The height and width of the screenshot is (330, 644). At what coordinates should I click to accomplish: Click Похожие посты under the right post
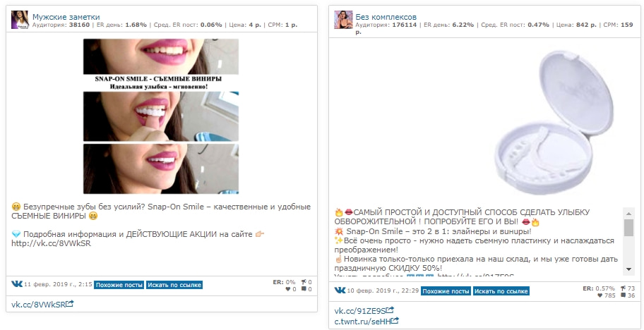(x=446, y=291)
